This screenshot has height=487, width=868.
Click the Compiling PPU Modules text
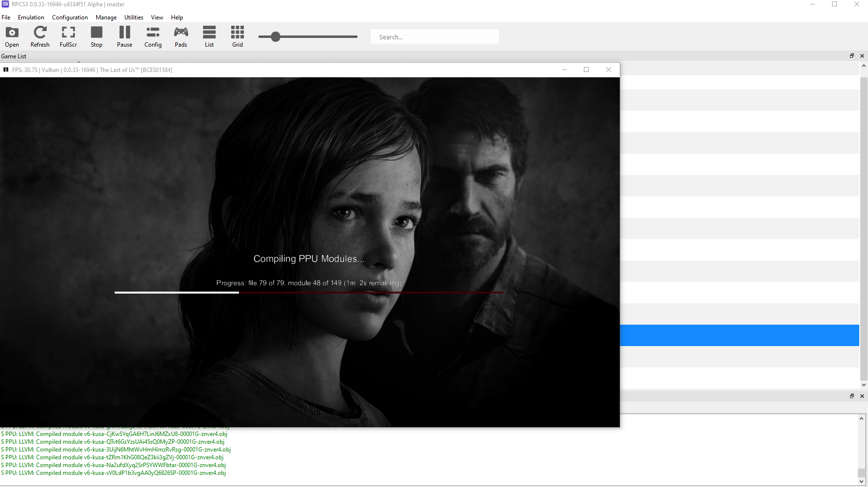tap(309, 259)
